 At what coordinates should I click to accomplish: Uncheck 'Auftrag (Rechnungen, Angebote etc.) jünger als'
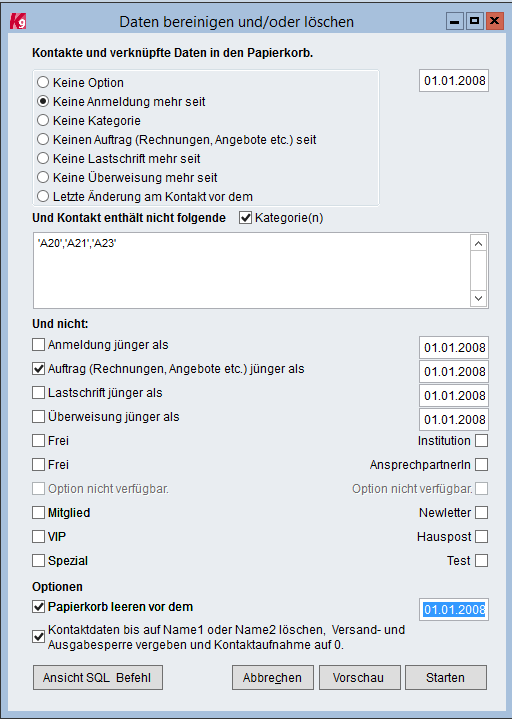click(x=39, y=369)
